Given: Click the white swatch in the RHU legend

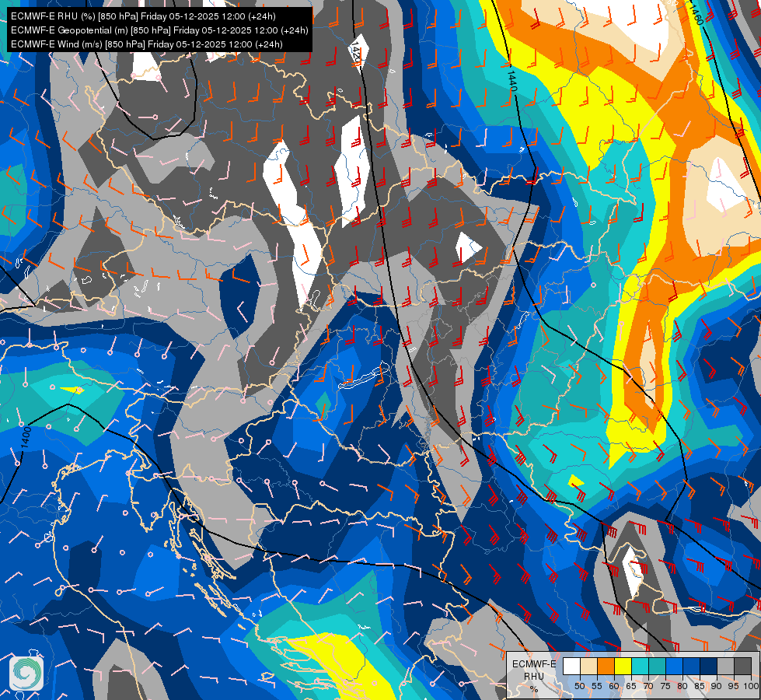Looking at the screenshot, I should pos(571,666).
